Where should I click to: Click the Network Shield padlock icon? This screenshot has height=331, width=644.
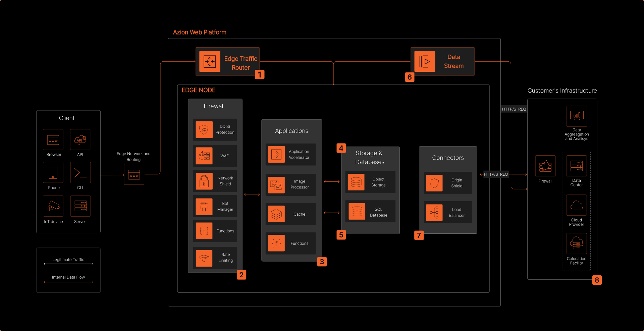click(x=204, y=181)
